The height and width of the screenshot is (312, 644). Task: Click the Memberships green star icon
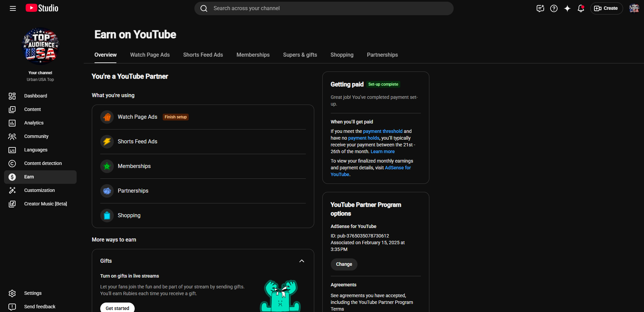coord(107,166)
